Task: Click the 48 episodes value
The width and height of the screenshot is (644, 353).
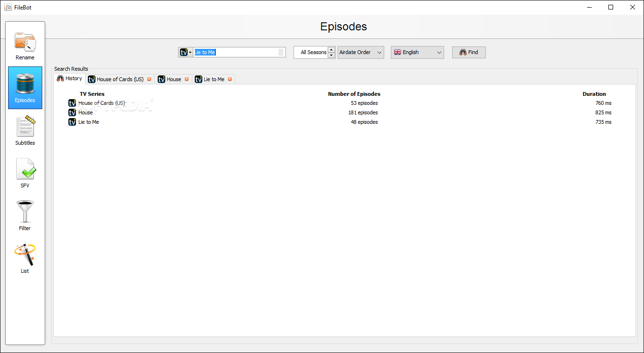Action: [x=364, y=122]
